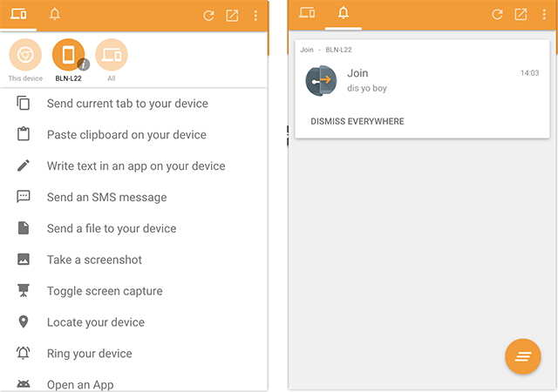Click the pop-out window icon in left panel

[232, 16]
